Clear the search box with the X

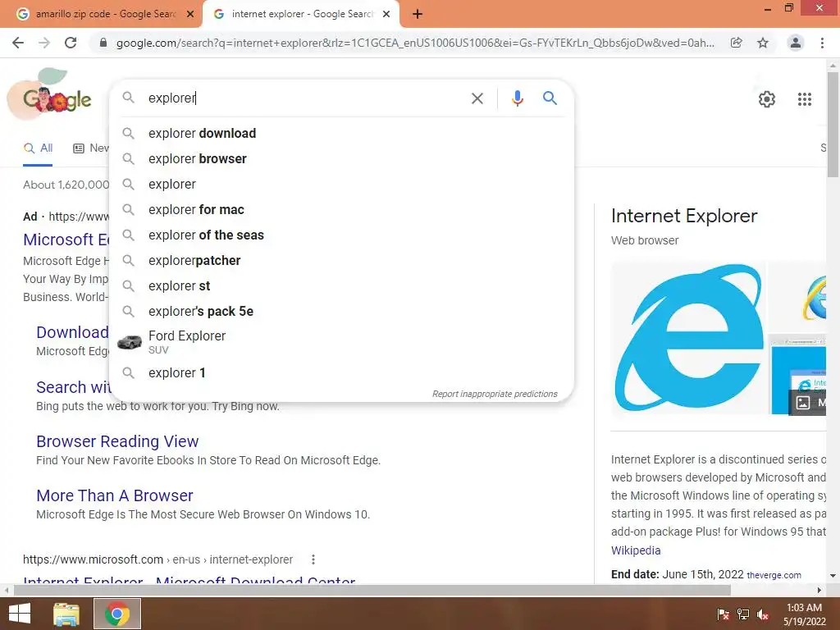477,98
